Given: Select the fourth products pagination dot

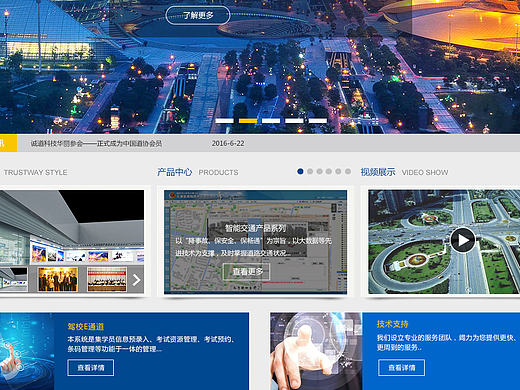Looking at the screenshot, I should [x=329, y=171].
